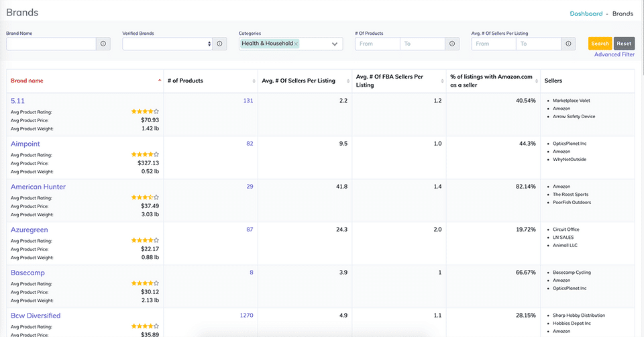Screen dimensions: 644x337
Task: Sort by Avg. # Of Sellers Per Listing
Action: (347, 81)
